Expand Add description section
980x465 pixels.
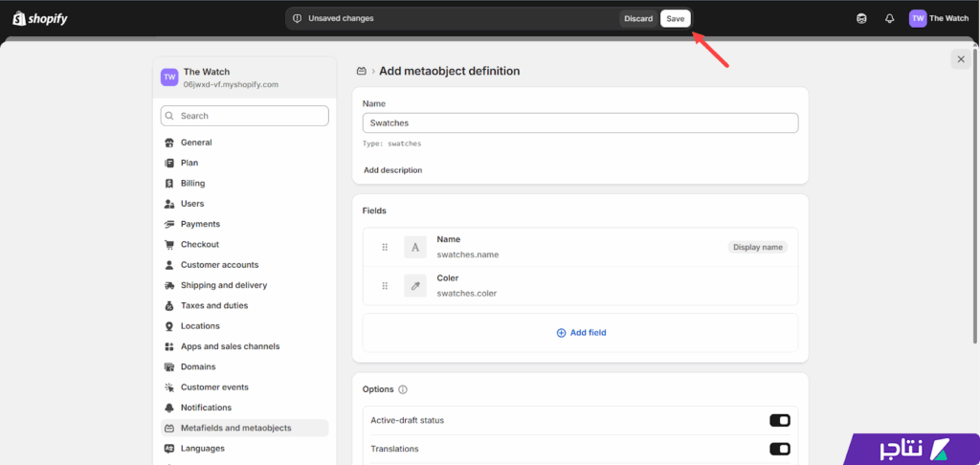coord(392,170)
